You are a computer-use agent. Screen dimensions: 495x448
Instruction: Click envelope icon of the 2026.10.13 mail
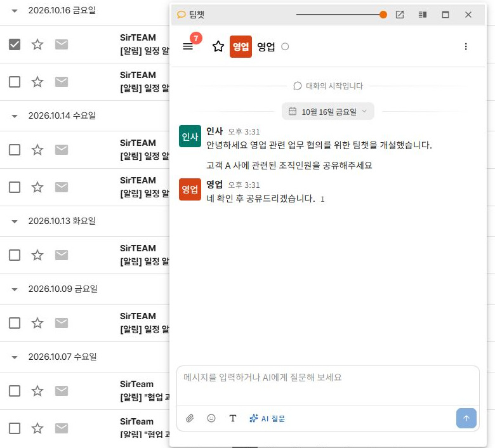point(62,255)
